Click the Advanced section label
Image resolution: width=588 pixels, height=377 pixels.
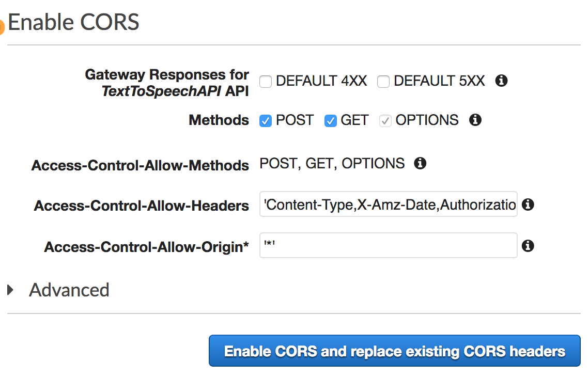pos(69,290)
